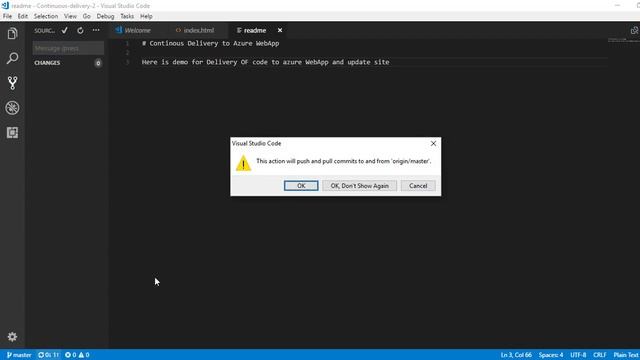
Task: Open the Help menu
Action: point(146,16)
